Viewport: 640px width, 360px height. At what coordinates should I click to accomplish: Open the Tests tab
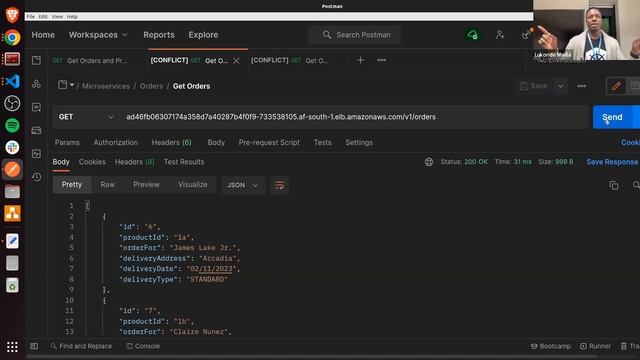[322, 142]
